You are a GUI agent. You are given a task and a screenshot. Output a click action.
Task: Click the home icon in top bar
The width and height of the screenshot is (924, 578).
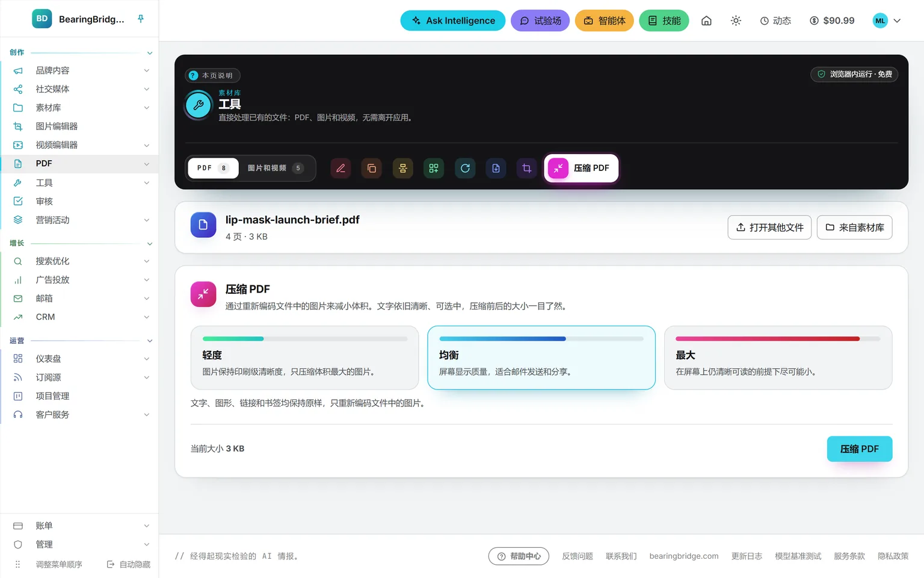pyautogui.click(x=706, y=20)
